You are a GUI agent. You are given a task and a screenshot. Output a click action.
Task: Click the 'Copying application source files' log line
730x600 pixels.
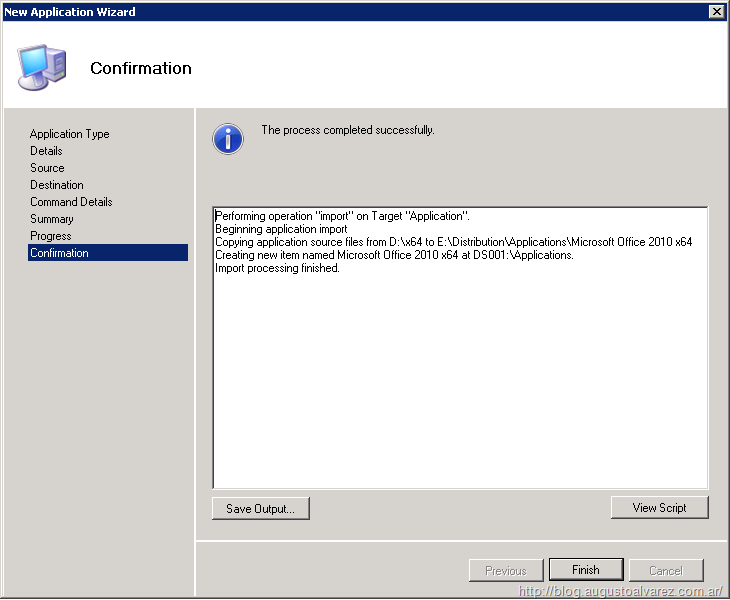pyautogui.click(x=453, y=242)
